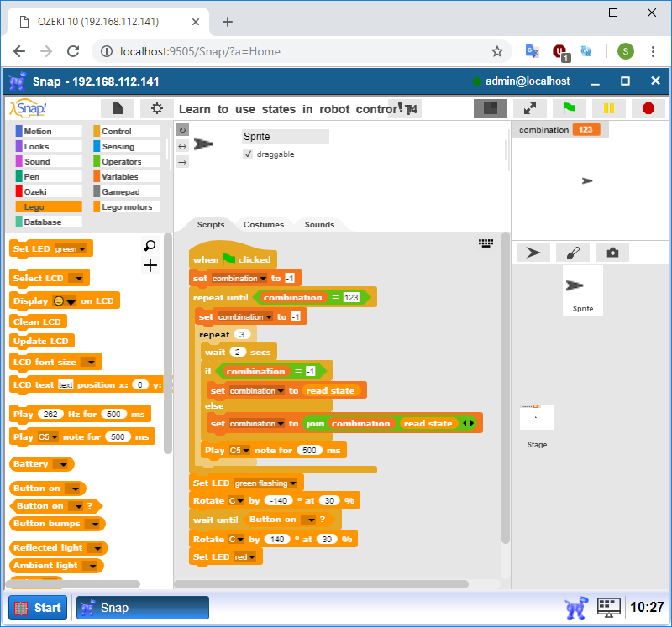Edit the Sprite name field

(286, 137)
